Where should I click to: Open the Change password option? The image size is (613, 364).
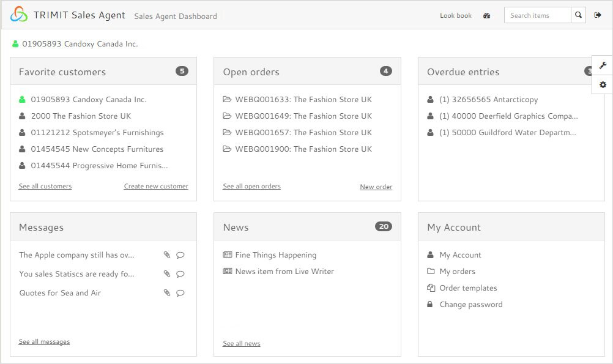coord(470,305)
